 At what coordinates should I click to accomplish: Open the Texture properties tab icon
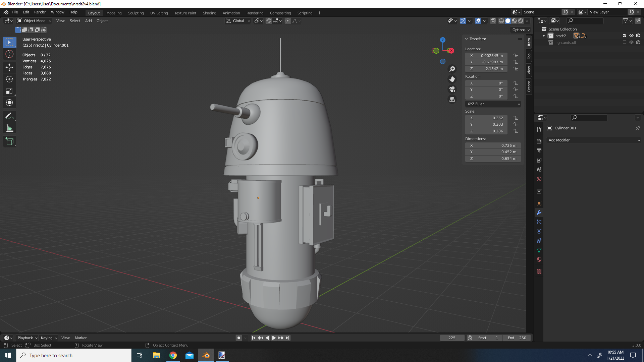539,271
